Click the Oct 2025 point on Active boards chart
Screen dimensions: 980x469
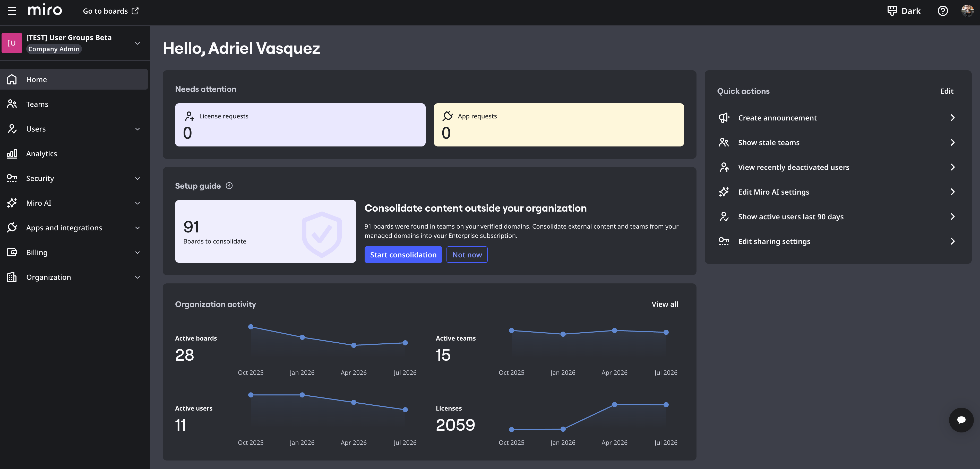coord(251,327)
